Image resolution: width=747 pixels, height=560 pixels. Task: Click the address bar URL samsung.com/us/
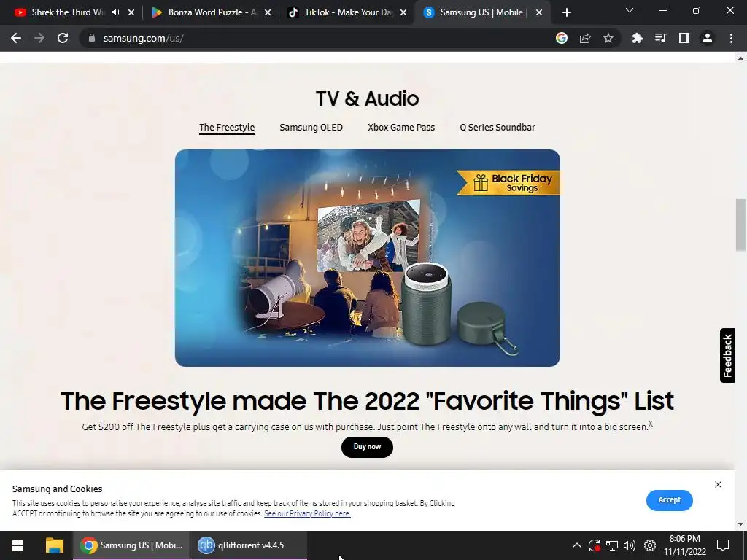coord(144,38)
